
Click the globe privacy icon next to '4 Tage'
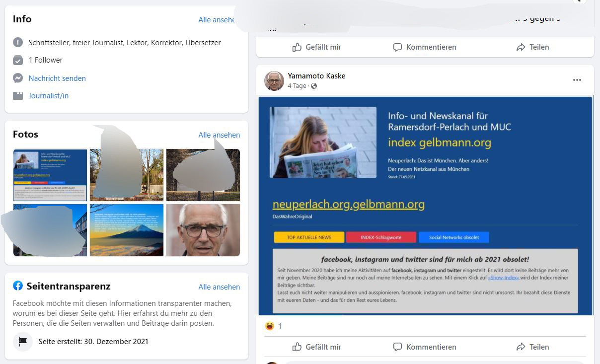314,86
